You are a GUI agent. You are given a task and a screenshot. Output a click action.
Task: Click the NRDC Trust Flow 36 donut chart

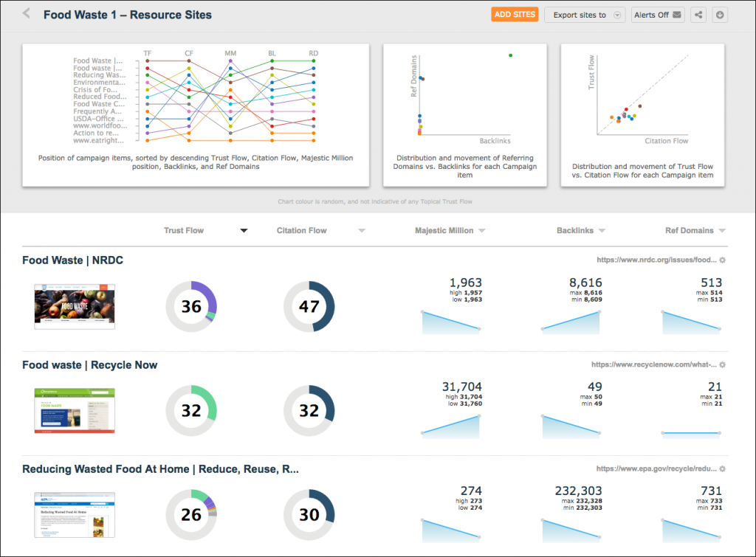pos(191,306)
